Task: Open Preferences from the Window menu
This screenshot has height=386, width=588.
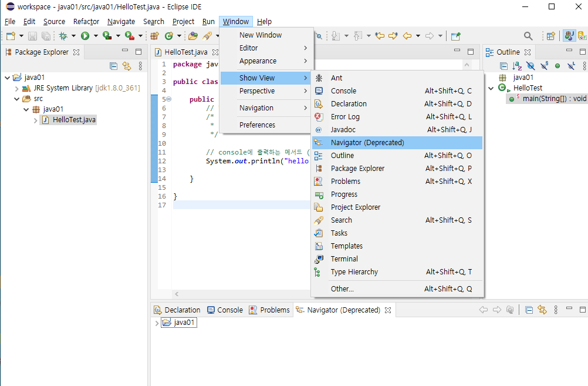Action: click(266, 125)
